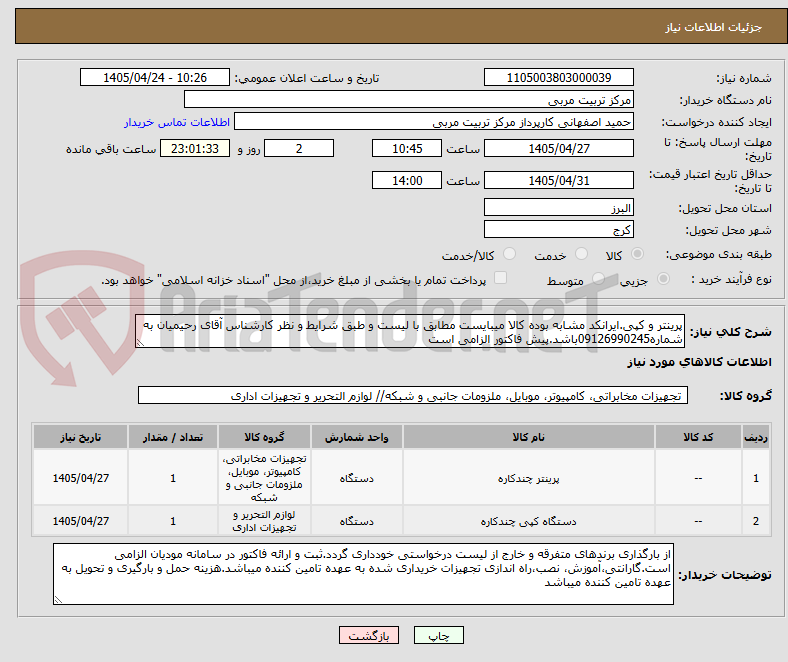Click the البرز delivery province field

[558, 208]
